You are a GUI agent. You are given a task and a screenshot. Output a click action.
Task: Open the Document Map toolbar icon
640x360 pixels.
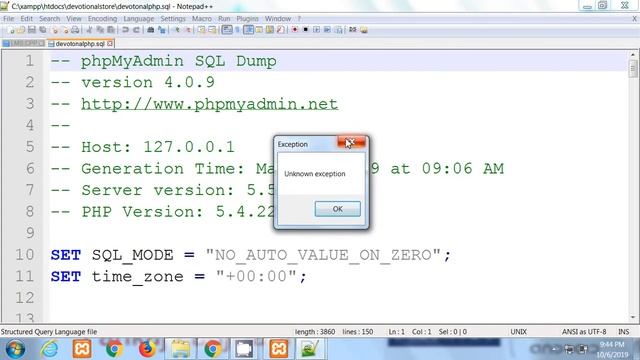pos(270,30)
